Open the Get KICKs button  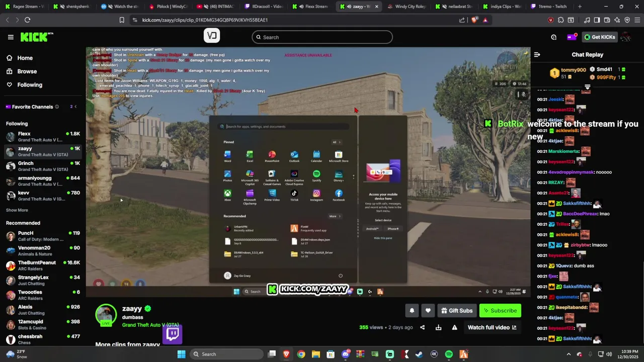pos(600,37)
